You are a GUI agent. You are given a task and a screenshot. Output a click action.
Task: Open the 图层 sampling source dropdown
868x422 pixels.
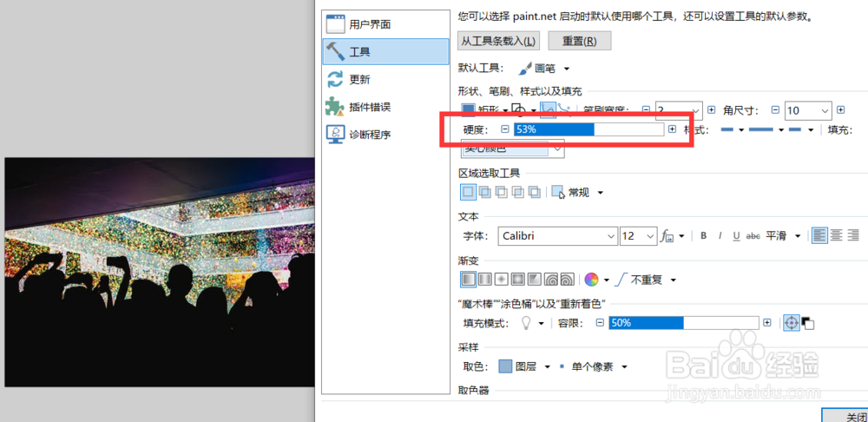click(x=525, y=366)
